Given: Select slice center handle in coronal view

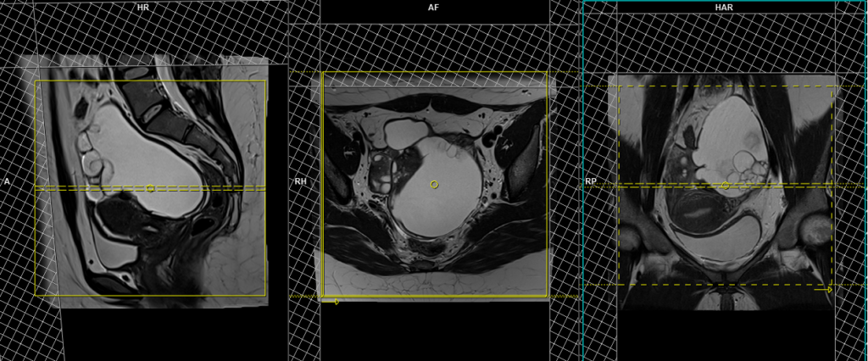Looking at the screenshot, I should click(726, 186).
